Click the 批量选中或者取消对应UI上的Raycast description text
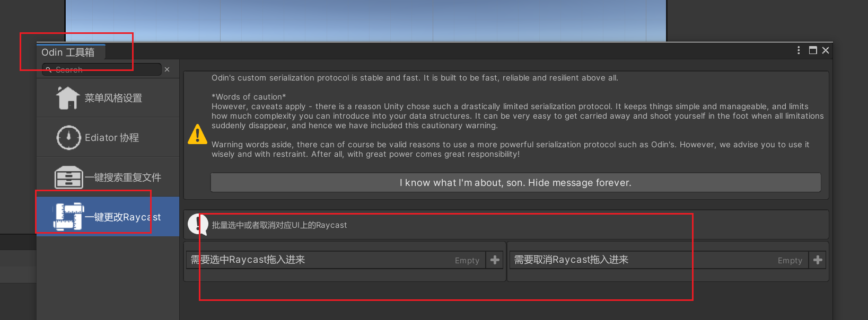Screen dimensions: 868x320 [279, 225]
